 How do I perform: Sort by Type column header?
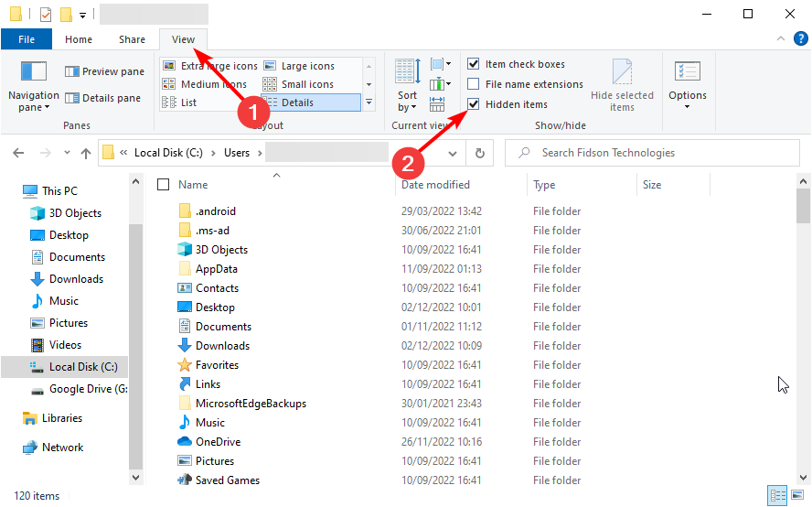[x=544, y=185]
